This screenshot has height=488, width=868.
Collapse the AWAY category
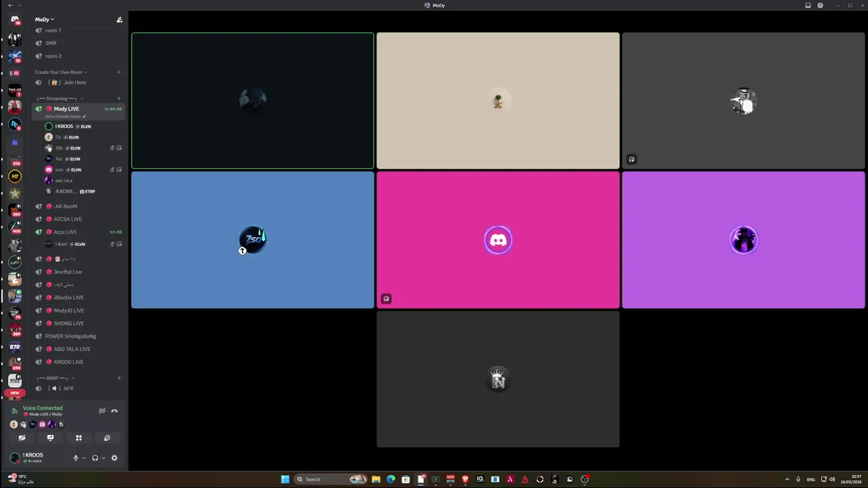point(54,378)
